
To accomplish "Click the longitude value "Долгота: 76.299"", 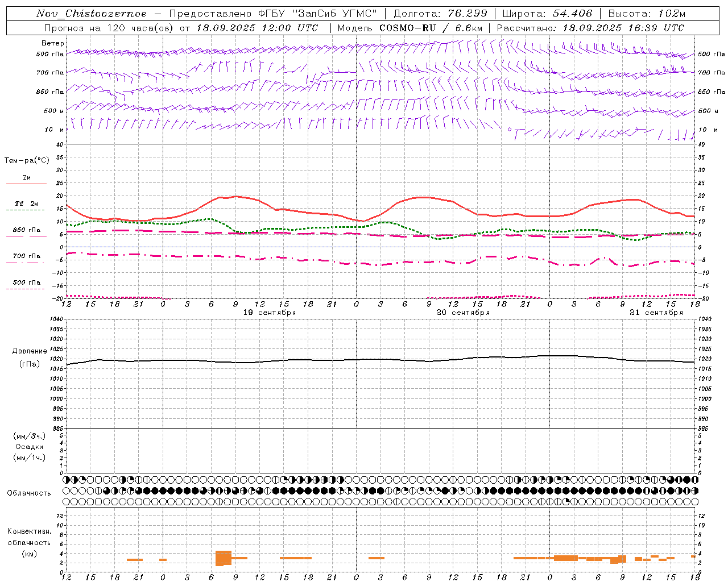I will (x=440, y=14).
